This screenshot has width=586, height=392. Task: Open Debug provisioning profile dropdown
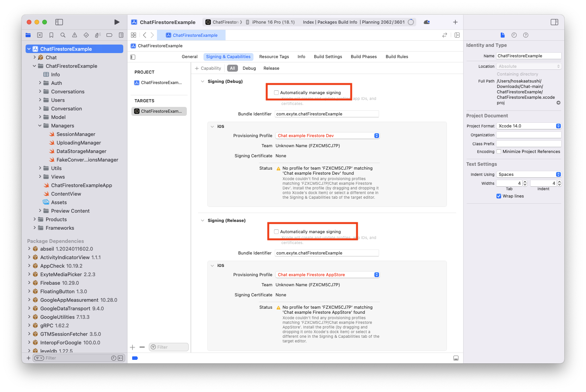327,136
